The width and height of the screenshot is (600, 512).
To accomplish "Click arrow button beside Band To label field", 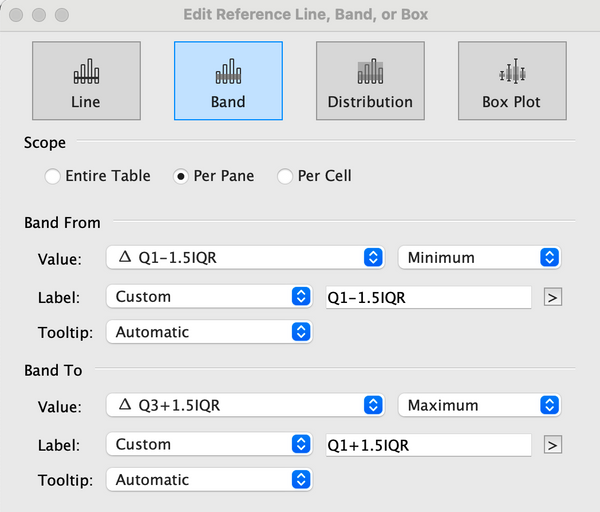I will click(552, 445).
